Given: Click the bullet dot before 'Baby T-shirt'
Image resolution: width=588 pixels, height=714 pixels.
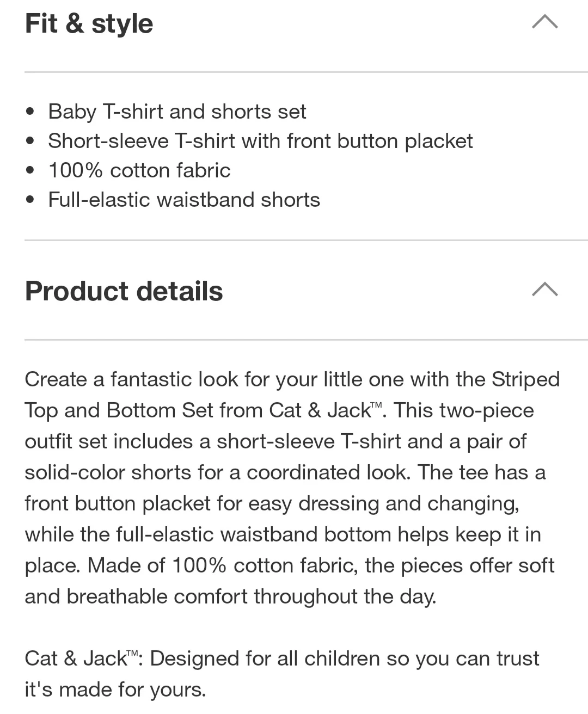Looking at the screenshot, I should point(30,112).
